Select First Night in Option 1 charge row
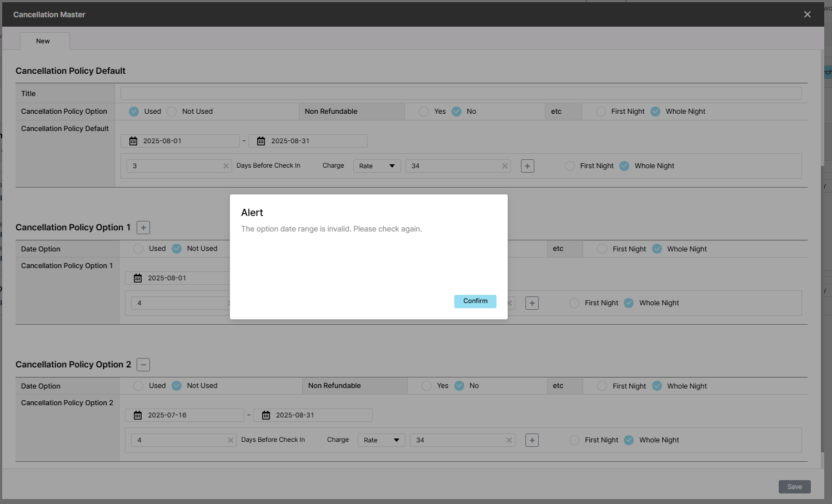The width and height of the screenshot is (832, 504). click(574, 303)
